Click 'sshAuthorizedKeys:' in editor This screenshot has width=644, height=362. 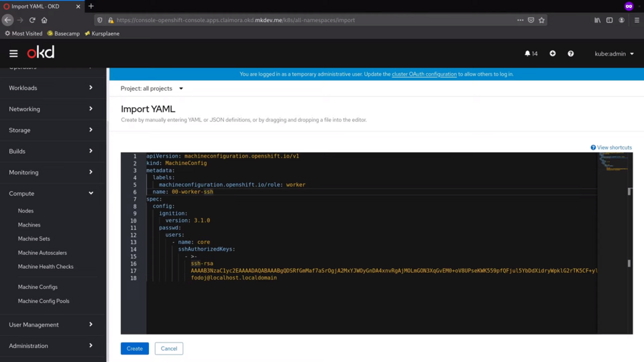pyautogui.click(x=207, y=249)
